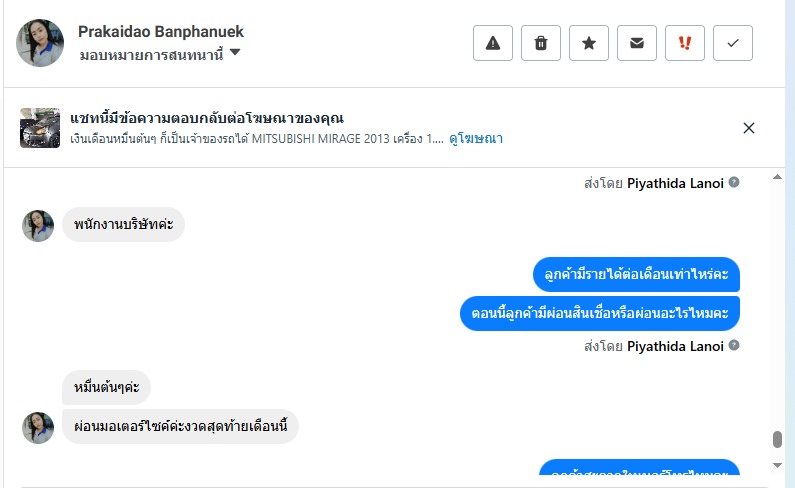Open the ดูโฆษณา ad link

pyautogui.click(x=476, y=139)
